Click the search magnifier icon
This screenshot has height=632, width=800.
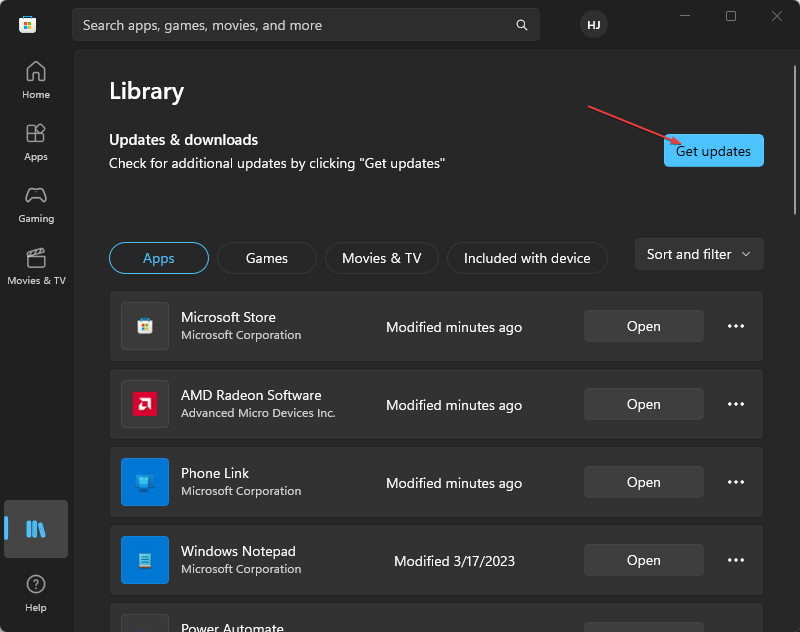tap(521, 25)
